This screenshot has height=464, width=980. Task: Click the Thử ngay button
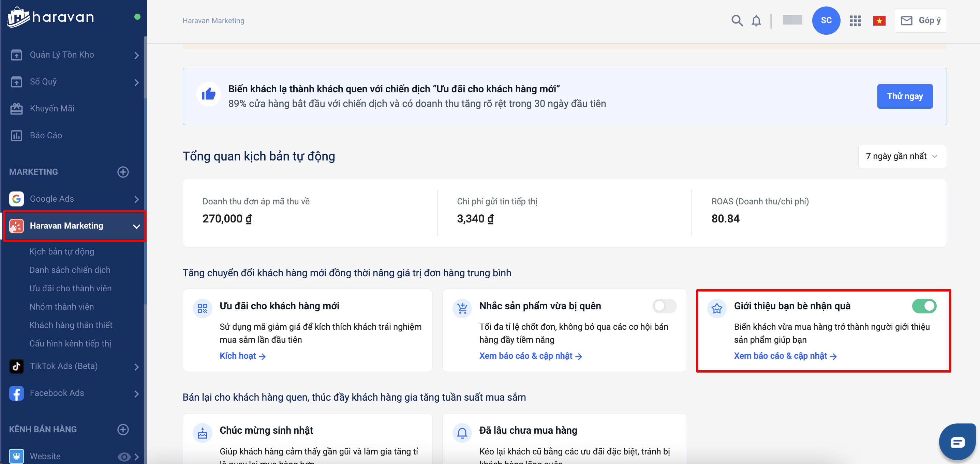coord(905,96)
